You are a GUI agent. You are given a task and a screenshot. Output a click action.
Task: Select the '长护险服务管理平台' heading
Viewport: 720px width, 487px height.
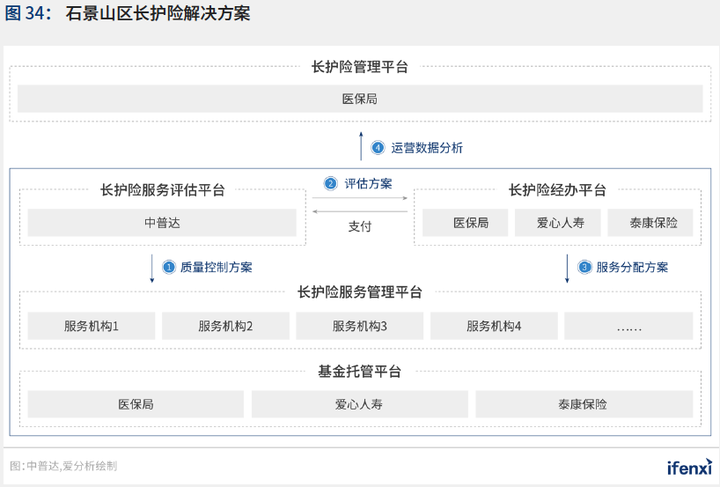pyautogui.click(x=360, y=292)
